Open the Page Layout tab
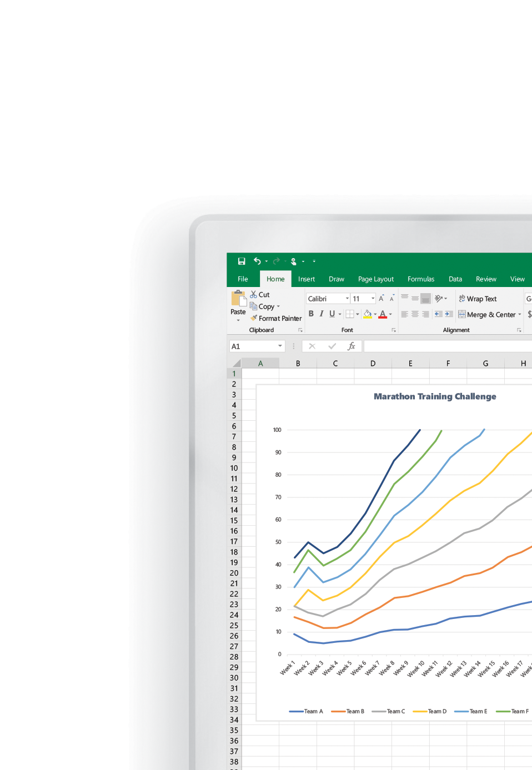The width and height of the screenshot is (532, 770). pos(375,279)
